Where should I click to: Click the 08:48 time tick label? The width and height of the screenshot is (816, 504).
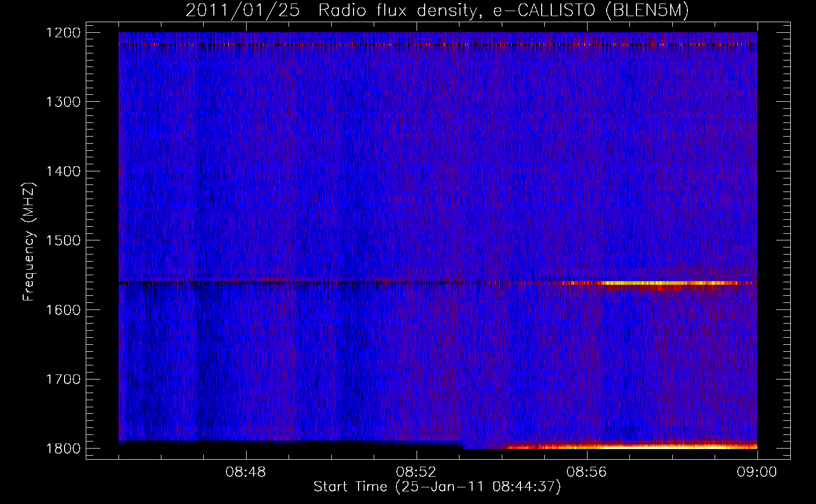[246, 472]
